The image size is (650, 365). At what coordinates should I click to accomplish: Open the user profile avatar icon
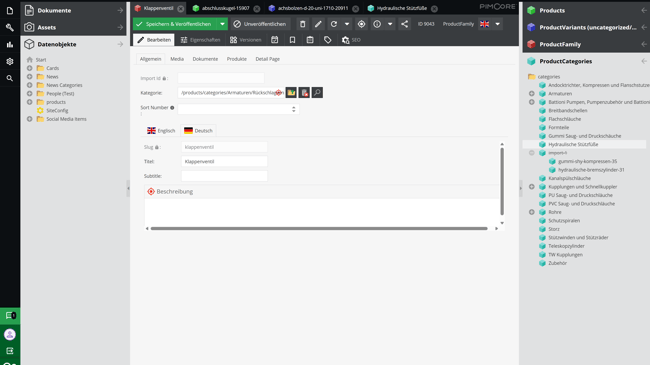[10, 334]
